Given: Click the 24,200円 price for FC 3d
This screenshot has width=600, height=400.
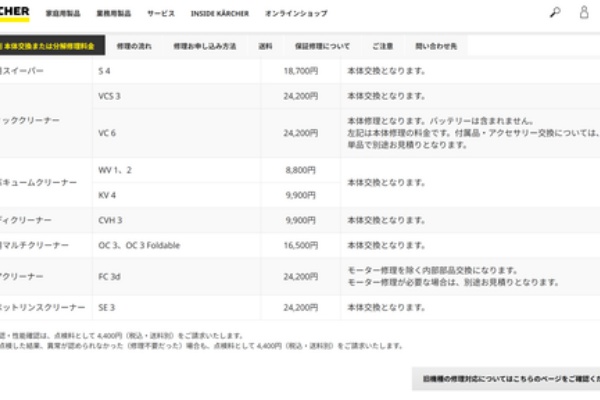Looking at the screenshot, I should 301,276.
